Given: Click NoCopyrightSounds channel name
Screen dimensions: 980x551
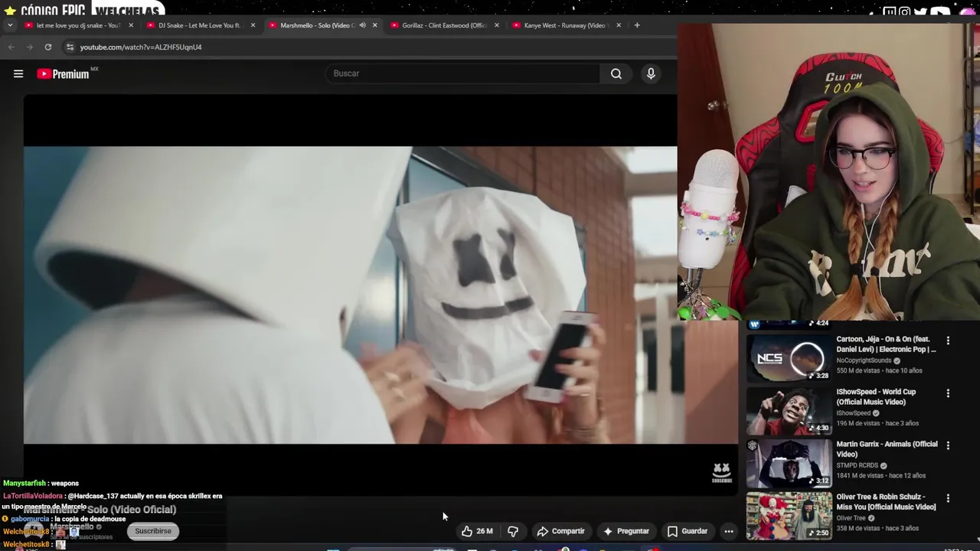Looking at the screenshot, I should tap(864, 360).
